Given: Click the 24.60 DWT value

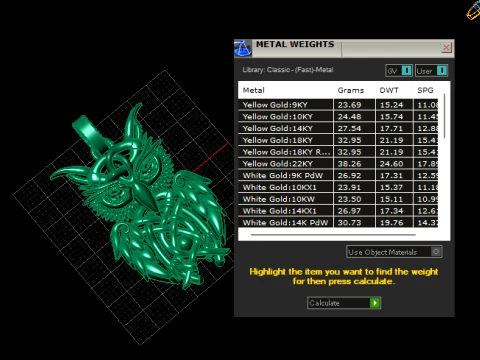Looking at the screenshot, I should click(x=392, y=164).
